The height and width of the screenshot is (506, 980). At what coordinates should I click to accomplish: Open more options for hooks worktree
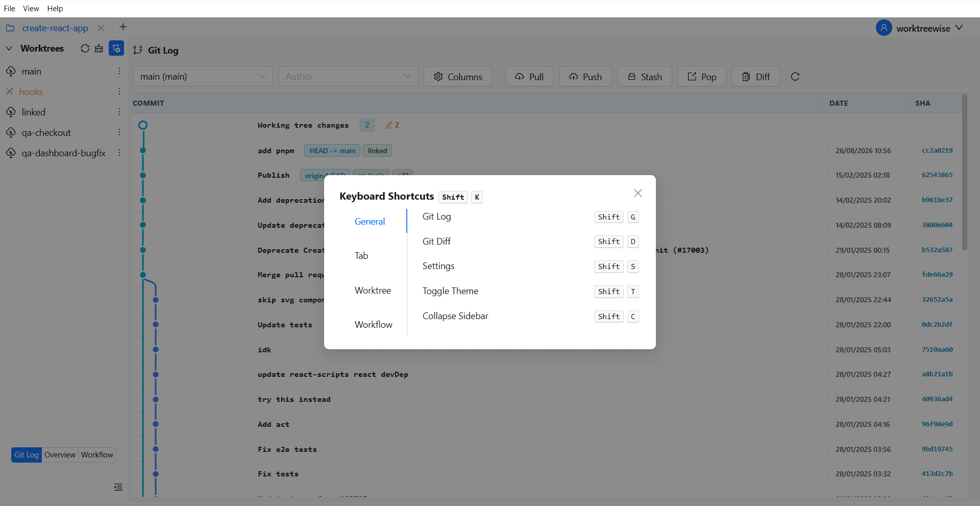[x=119, y=91]
